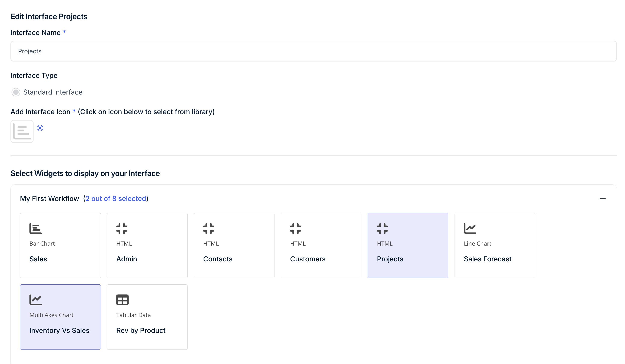Click the HTML icon on Contacts widget

coord(208,229)
